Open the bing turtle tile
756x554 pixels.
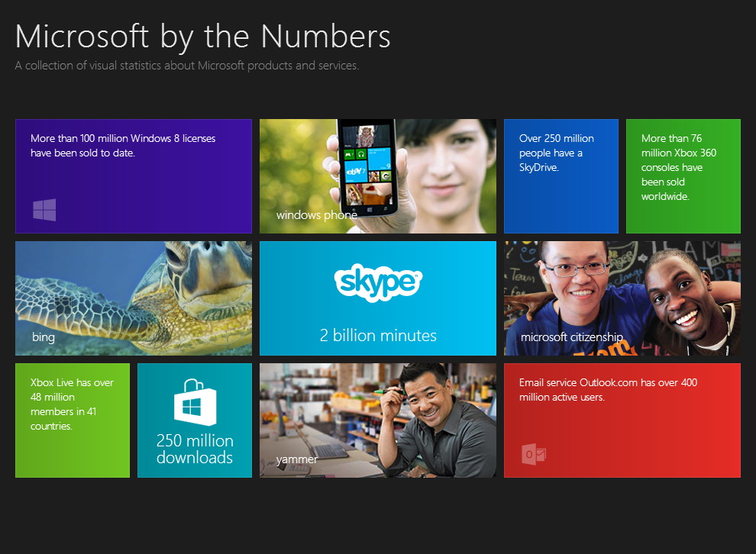134,298
